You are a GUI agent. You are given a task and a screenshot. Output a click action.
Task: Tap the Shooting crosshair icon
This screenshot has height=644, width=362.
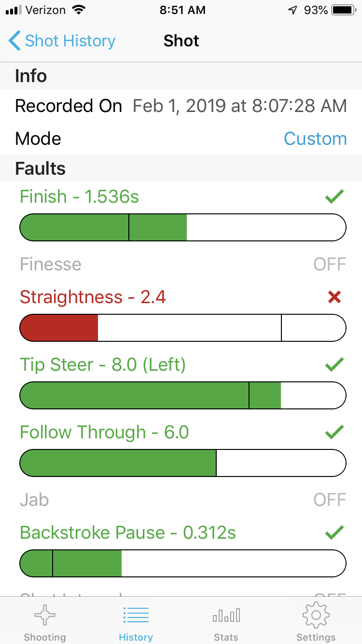44,616
